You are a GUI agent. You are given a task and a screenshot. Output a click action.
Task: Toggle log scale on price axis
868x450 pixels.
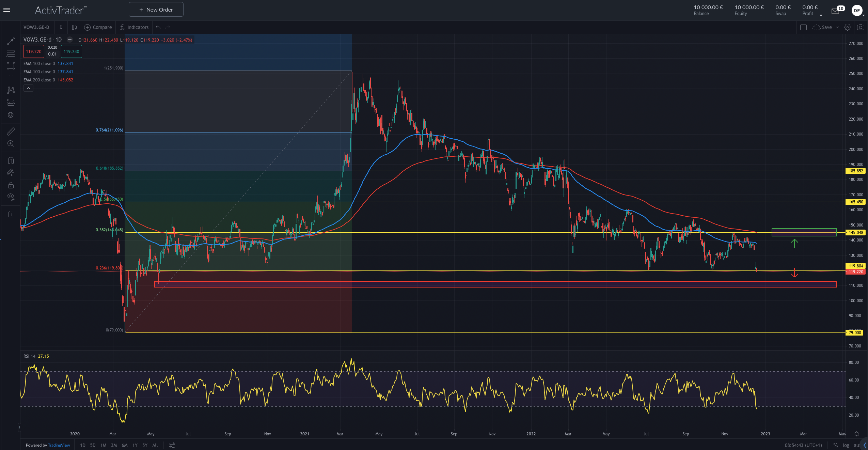coord(846,445)
